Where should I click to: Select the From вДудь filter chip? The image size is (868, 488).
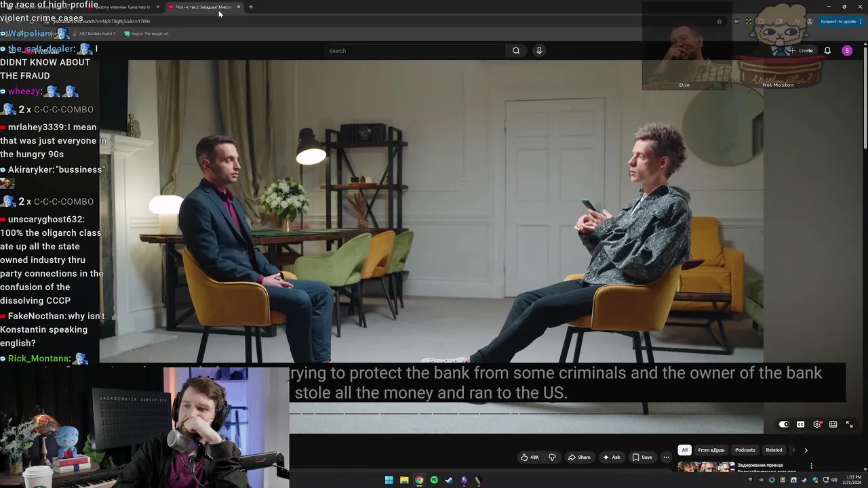click(x=711, y=450)
